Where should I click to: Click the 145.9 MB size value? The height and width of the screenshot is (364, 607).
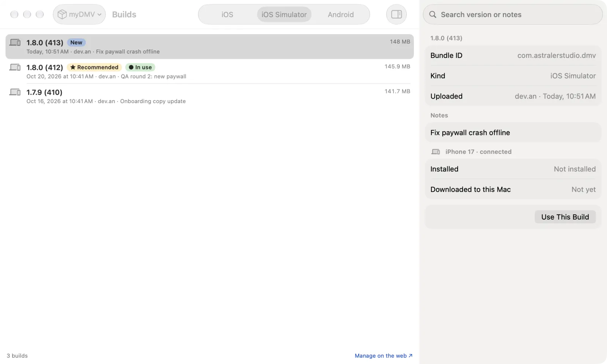(x=397, y=66)
